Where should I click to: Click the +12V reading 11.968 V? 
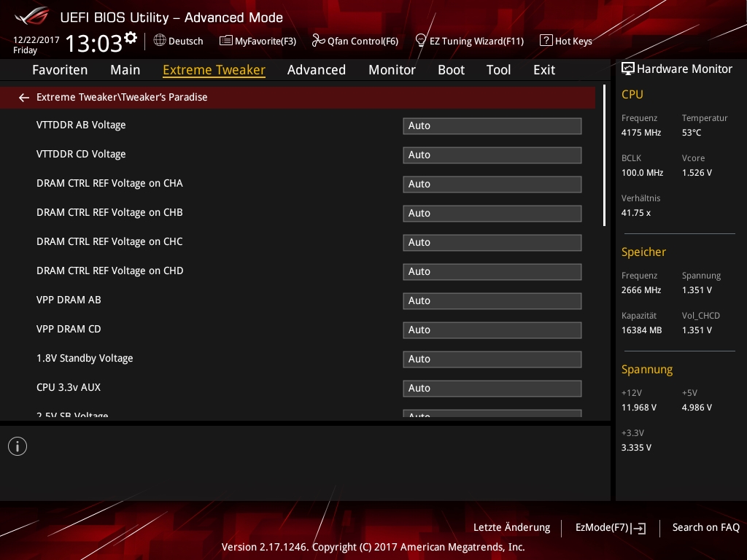(639, 408)
